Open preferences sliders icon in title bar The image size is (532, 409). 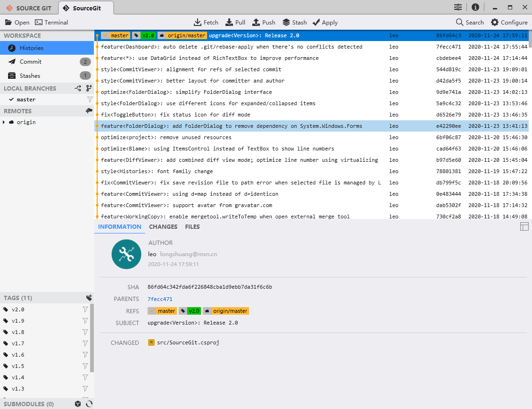[457, 7]
